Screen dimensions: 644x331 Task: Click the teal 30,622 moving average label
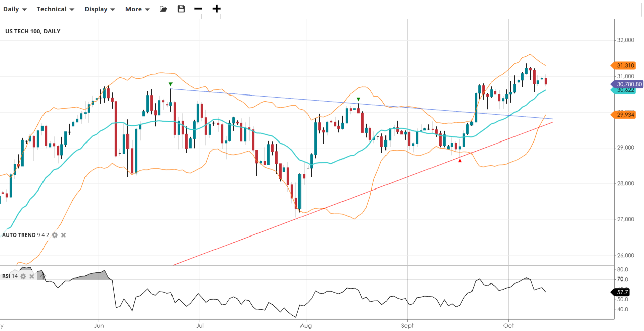(x=623, y=90)
